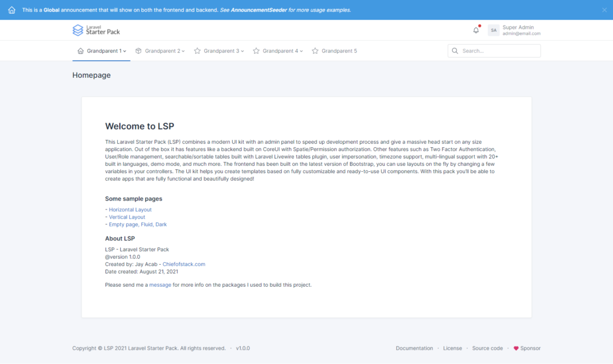Click the Date created: August 21, 2021 line
The width and height of the screenshot is (613, 364).
pyautogui.click(x=141, y=272)
